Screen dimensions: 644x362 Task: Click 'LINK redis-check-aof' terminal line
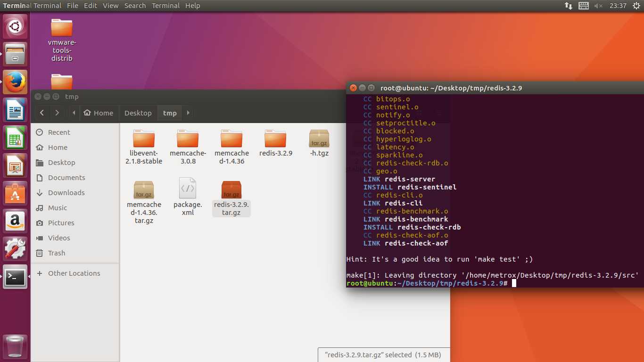coord(405,243)
